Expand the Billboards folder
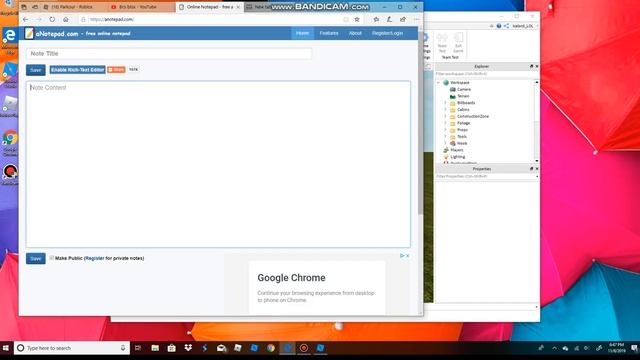Screen dimensions: 640x360 click(445, 103)
